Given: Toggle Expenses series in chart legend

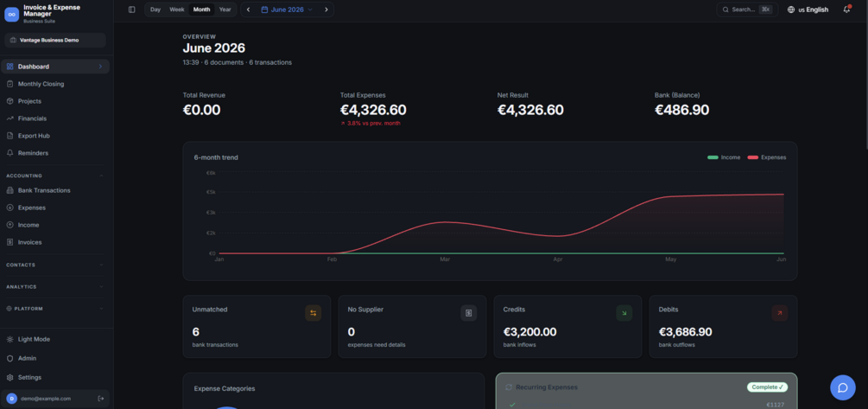Looking at the screenshot, I should coord(767,157).
